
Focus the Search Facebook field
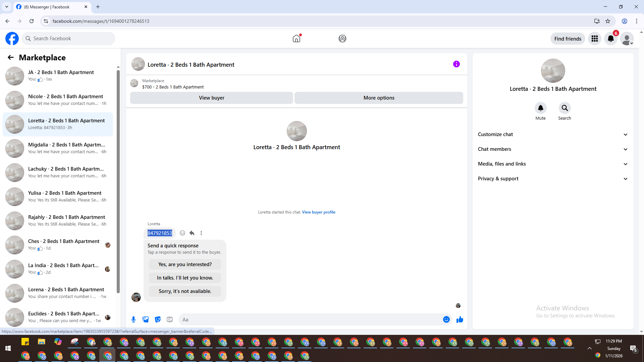68,39
